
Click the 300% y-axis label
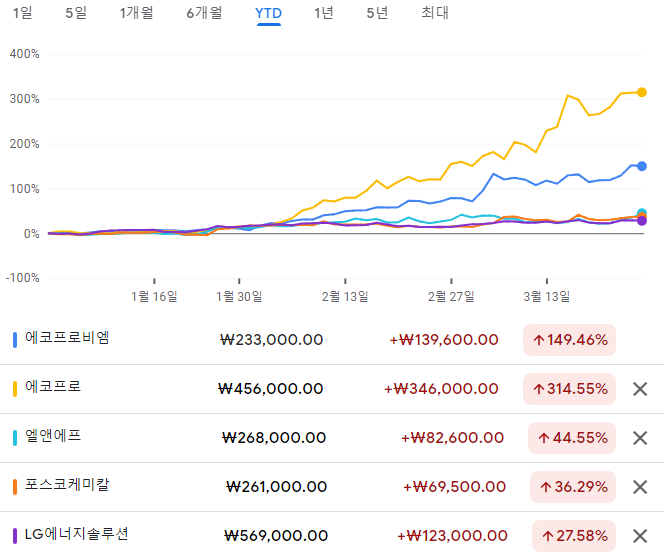pyautogui.click(x=24, y=99)
